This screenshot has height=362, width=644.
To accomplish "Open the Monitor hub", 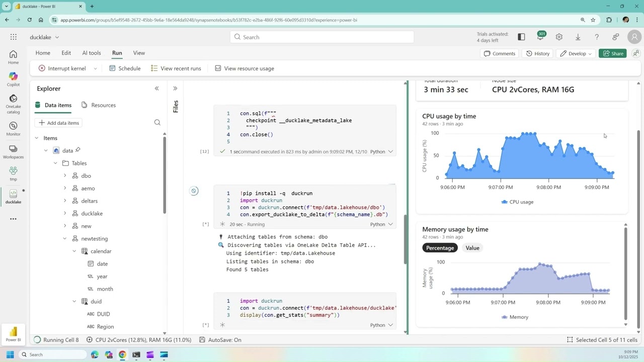I will [13, 129].
